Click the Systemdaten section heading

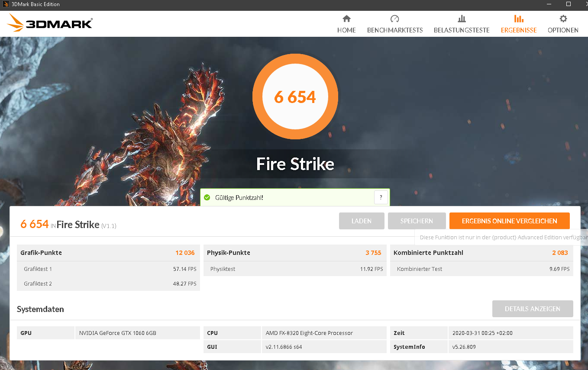click(x=40, y=309)
